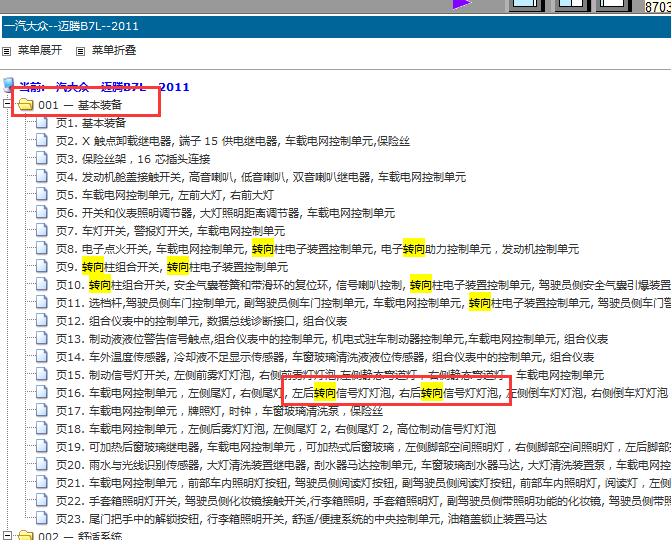Open 页4. 发动机舱盖接触开关, 高音喇叭
The width and height of the screenshot is (671, 540).
261,177
